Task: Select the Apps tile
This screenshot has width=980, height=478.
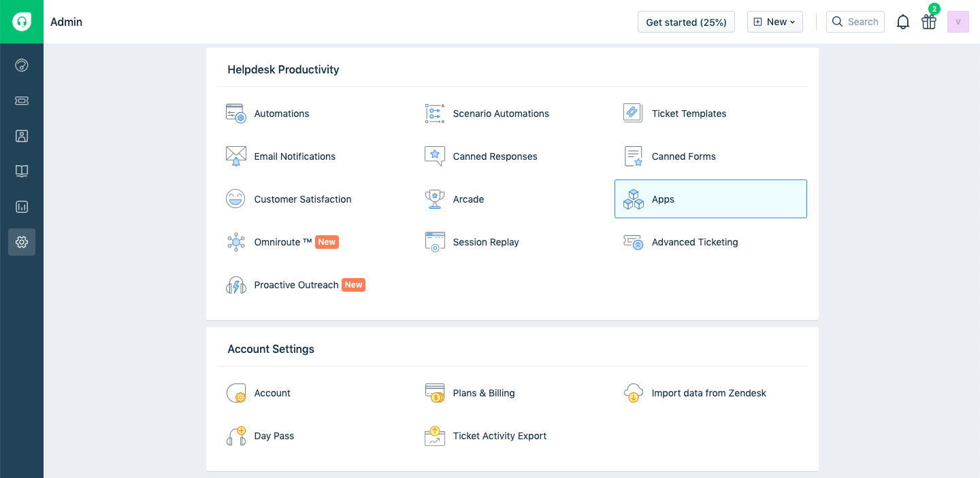Action: point(710,199)
